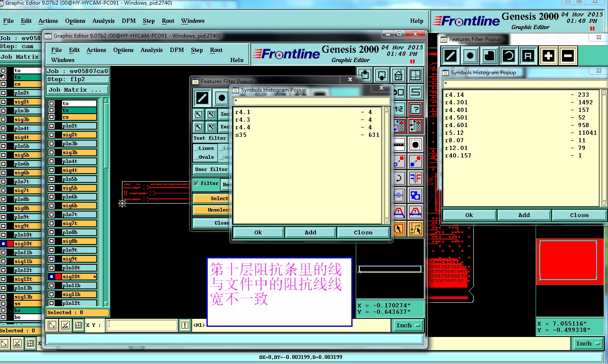
Task: Toggle the Filter checkbox in Features Filter
Action: pos(196,183)
